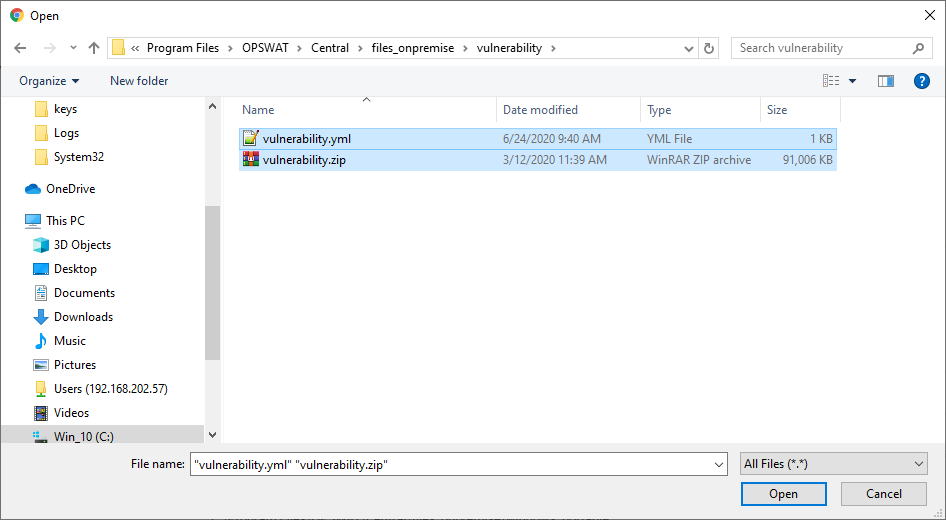Click the OneDrive cloud icon
This screenshot has width=946, height=520.
pyautogui.click(x=33, y=189)
